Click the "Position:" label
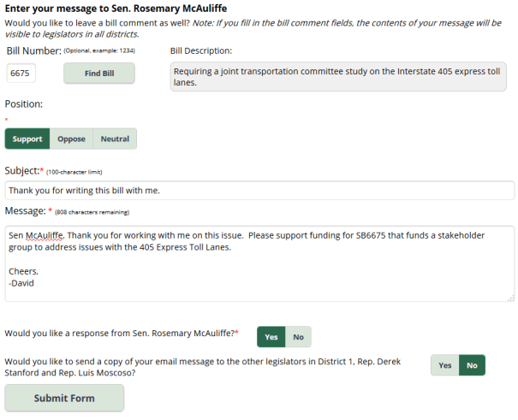 click(x=24, y=104)
